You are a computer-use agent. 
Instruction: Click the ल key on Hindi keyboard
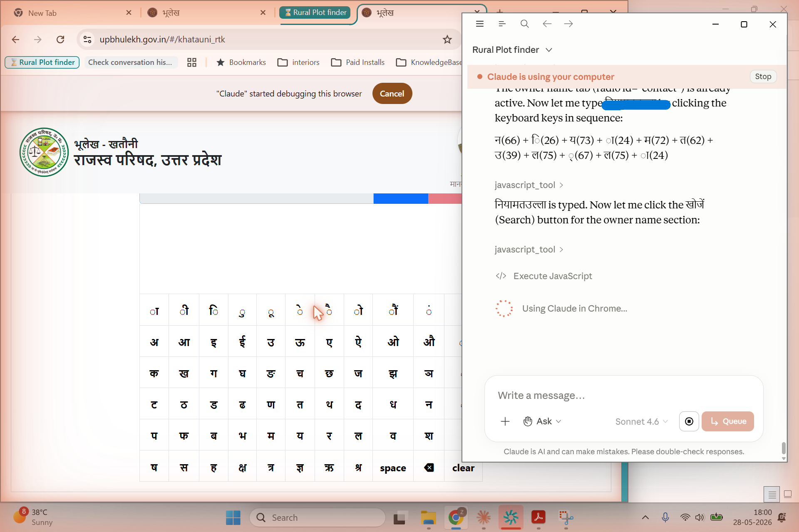click(358, 436)
